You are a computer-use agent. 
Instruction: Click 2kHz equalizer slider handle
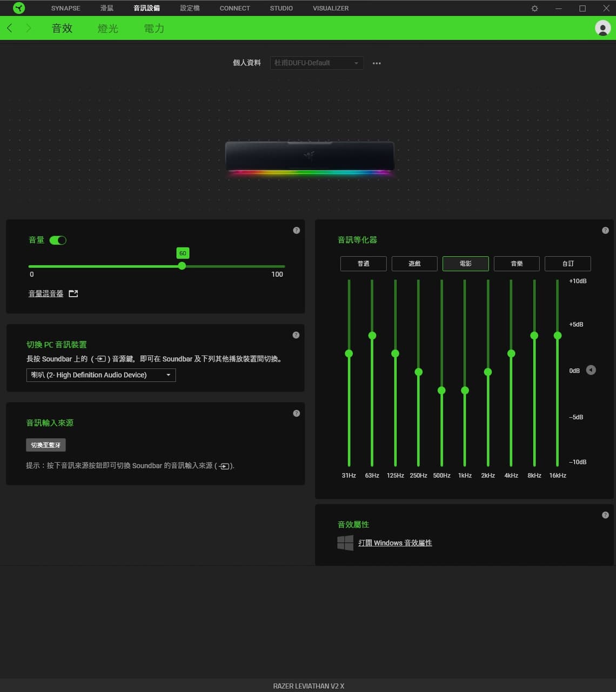point(488,372)
